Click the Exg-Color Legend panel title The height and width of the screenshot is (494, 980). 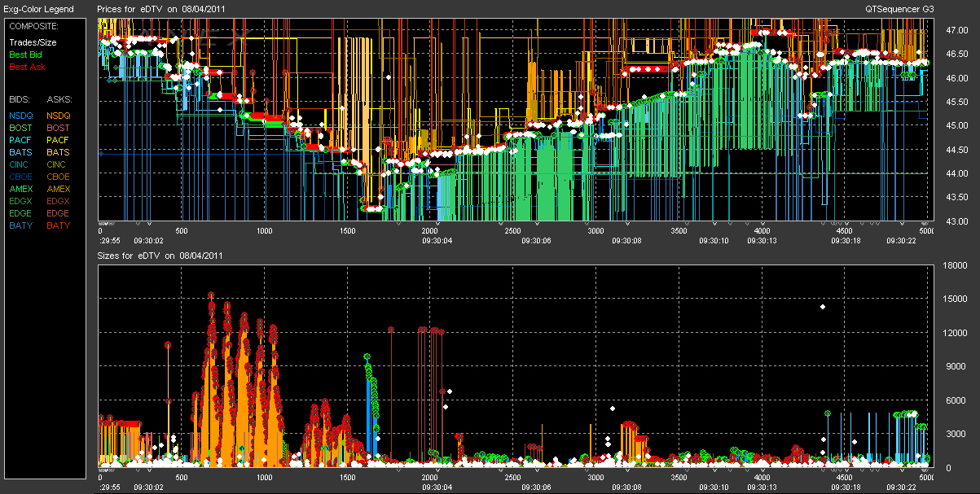click(38, 9)
